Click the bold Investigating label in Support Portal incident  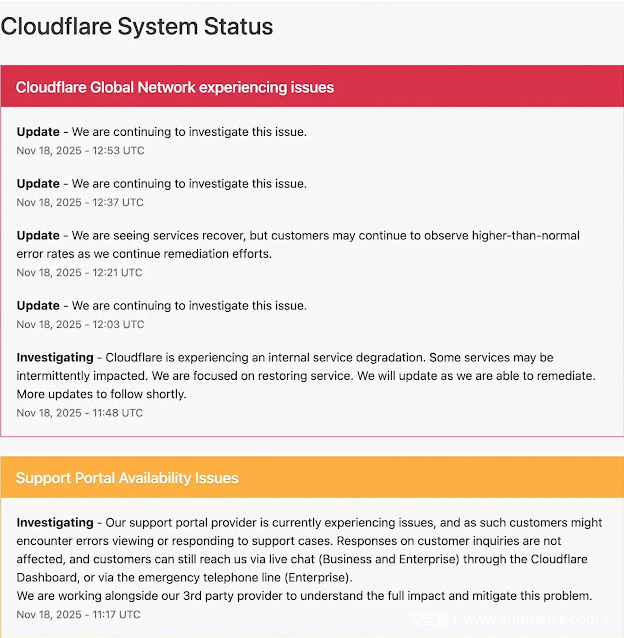click(x=55, y=523)
